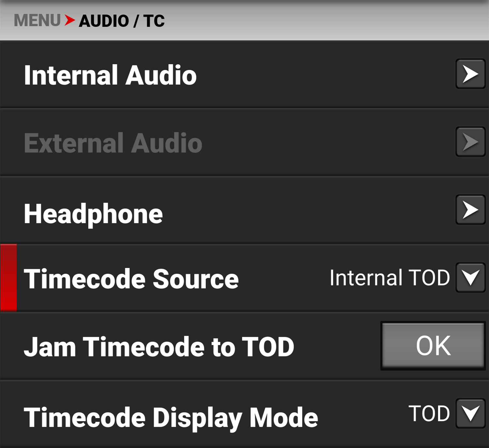Click the MENU breadcrumb label
Viewport: 489px width, 448px height.
pos(37,21)
